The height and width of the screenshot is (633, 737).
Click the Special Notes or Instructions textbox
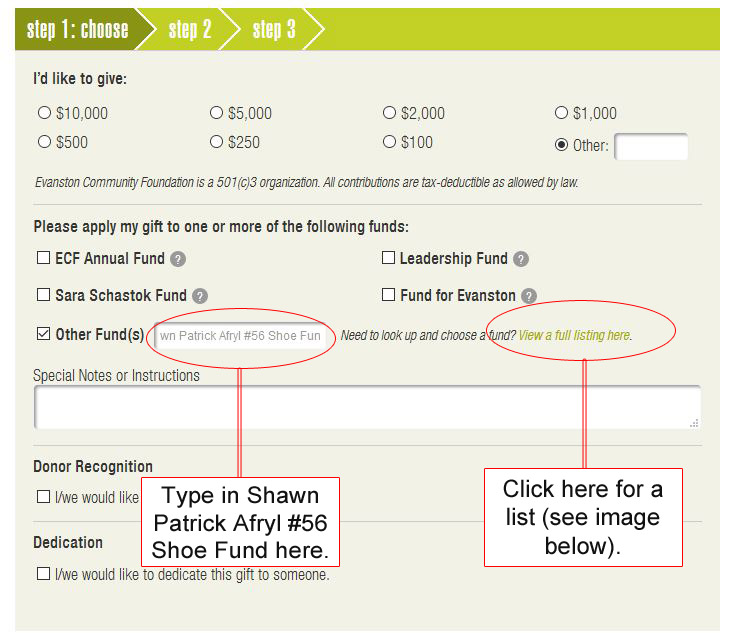tap(366, 408)
